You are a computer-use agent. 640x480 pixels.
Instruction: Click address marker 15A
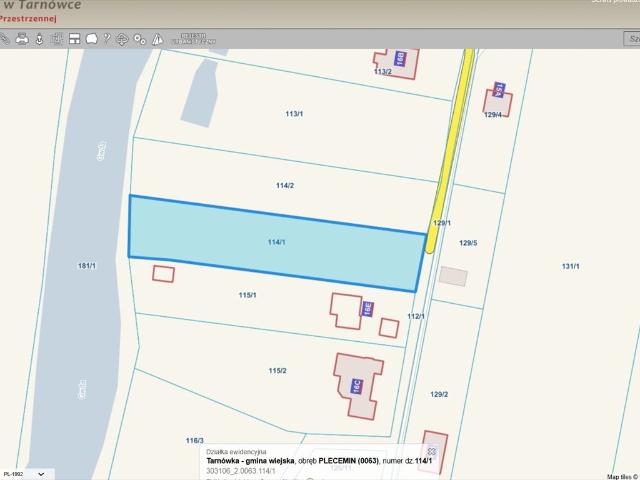tap(499, 90)
